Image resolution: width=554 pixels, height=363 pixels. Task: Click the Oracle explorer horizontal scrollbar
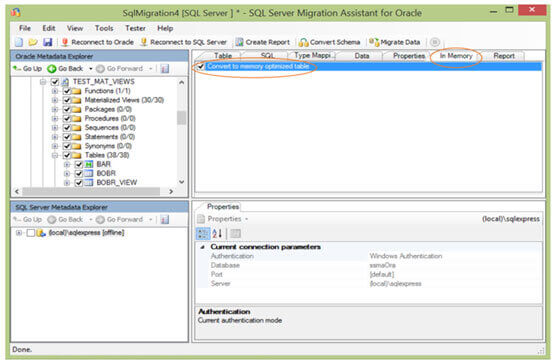(x=91, y=192)
